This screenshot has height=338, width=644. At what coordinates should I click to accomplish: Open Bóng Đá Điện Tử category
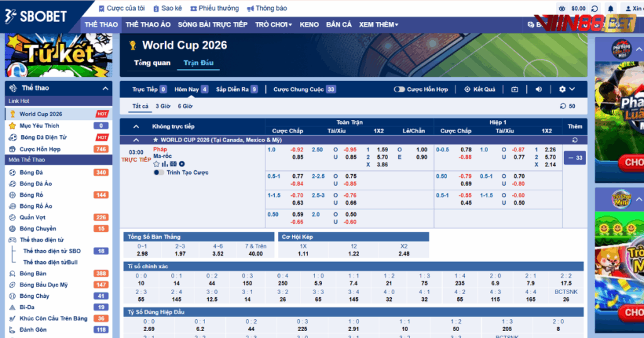58,138
